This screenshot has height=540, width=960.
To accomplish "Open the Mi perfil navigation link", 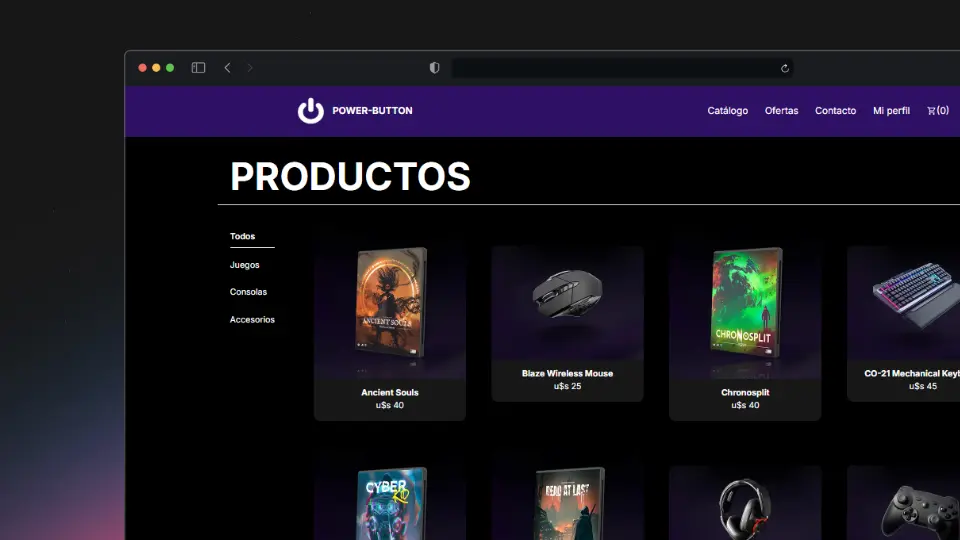I will (x=891, y=111).
